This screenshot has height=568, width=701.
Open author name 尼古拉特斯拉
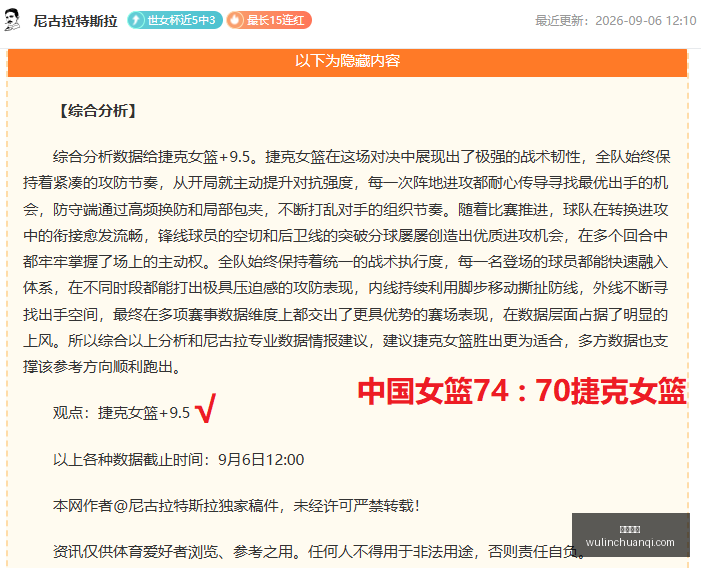75,21
